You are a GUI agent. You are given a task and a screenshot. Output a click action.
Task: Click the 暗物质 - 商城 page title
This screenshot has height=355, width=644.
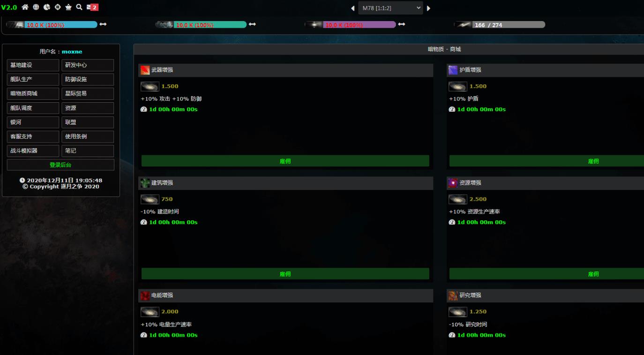click(x=444, y=49)
